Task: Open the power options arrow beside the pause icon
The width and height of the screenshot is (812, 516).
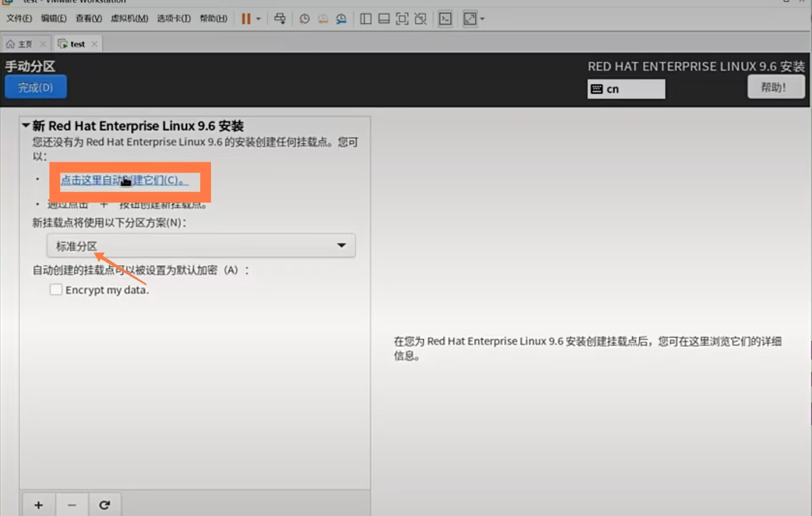Action: [x=258, y=19]
